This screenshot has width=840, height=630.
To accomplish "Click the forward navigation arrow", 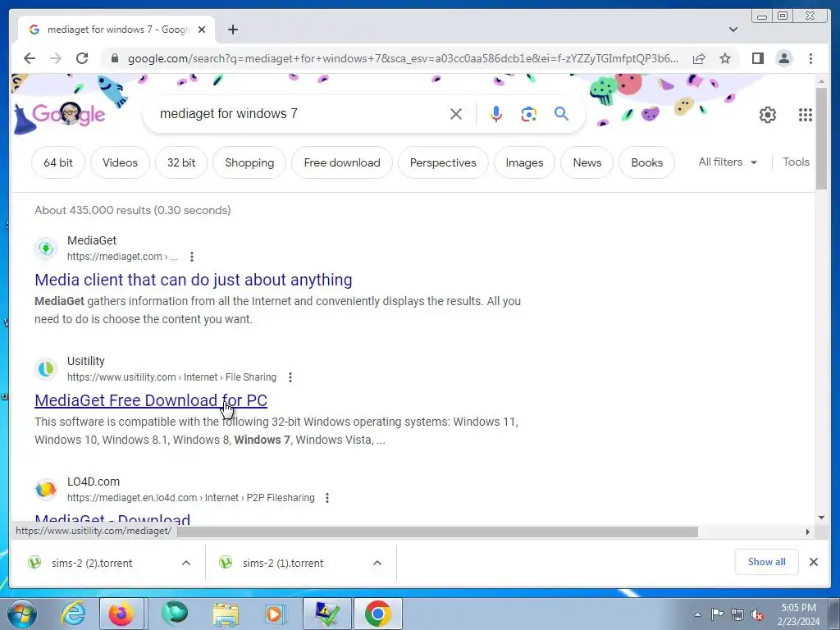I will click(x=56, y=58).
